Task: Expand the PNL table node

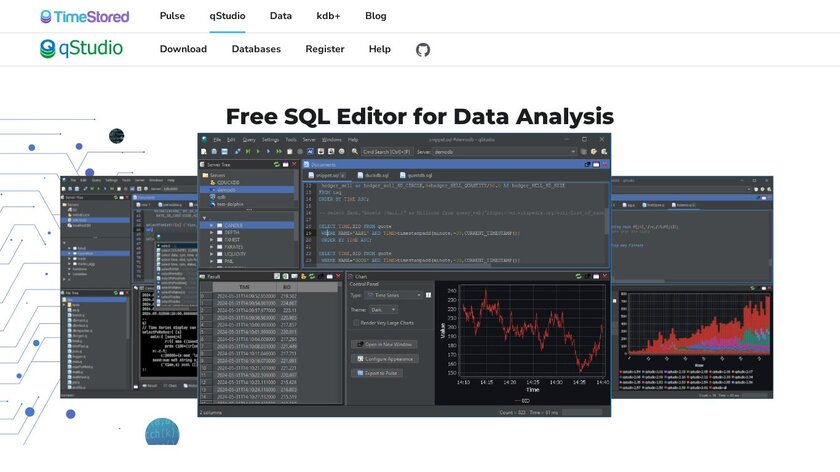Action: (212, 261)
